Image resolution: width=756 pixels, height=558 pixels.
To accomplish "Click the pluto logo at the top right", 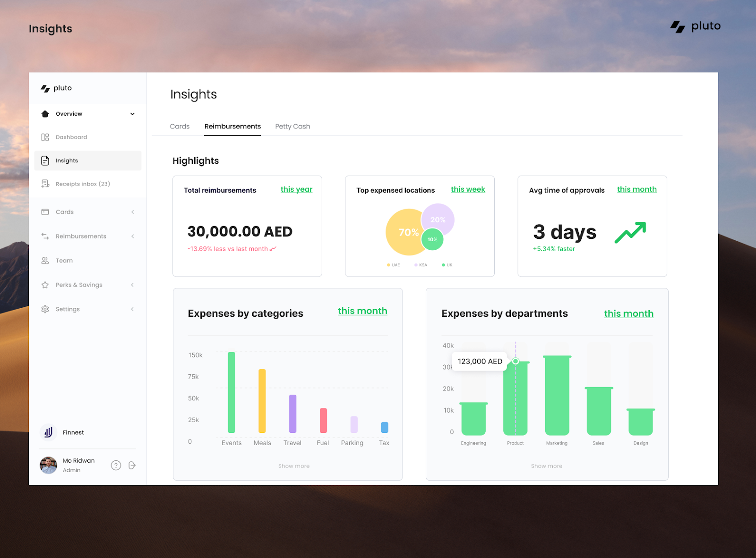I will 696,26.
